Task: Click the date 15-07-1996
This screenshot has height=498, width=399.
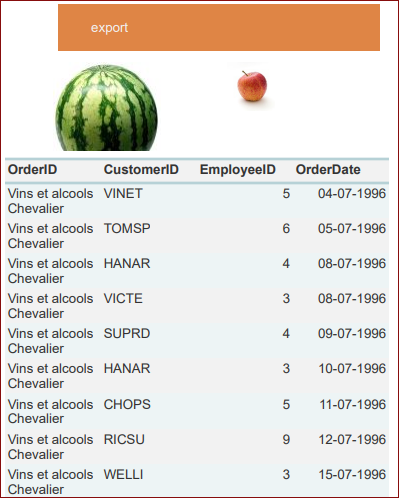Action: [x=352, y=475]
